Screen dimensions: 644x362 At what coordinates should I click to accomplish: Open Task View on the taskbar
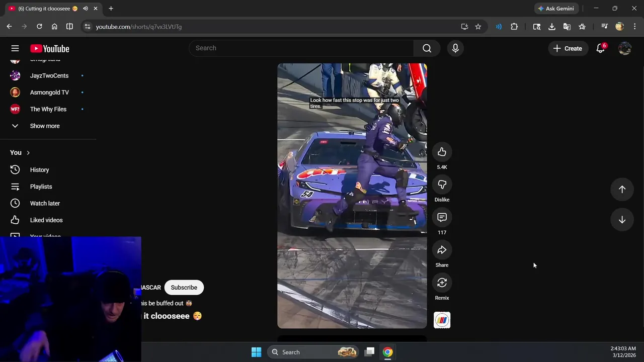pyautogui.click(x=370, y=352)
